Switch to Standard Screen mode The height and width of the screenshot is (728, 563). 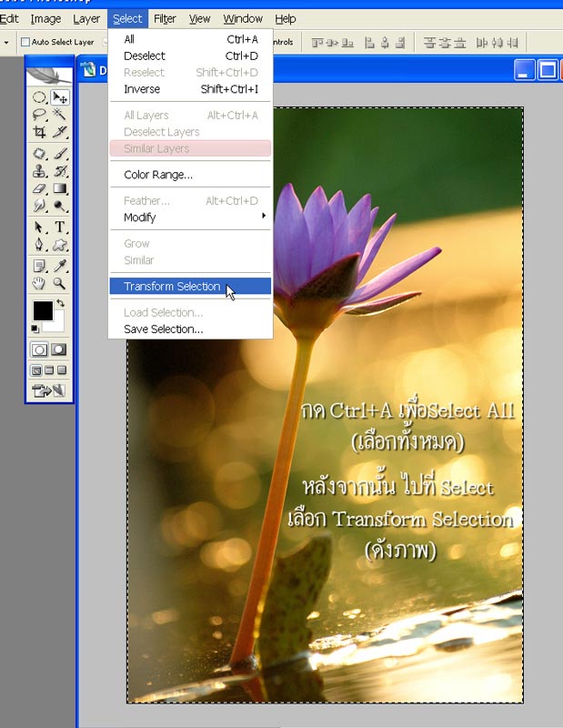(x=36, y=370)
